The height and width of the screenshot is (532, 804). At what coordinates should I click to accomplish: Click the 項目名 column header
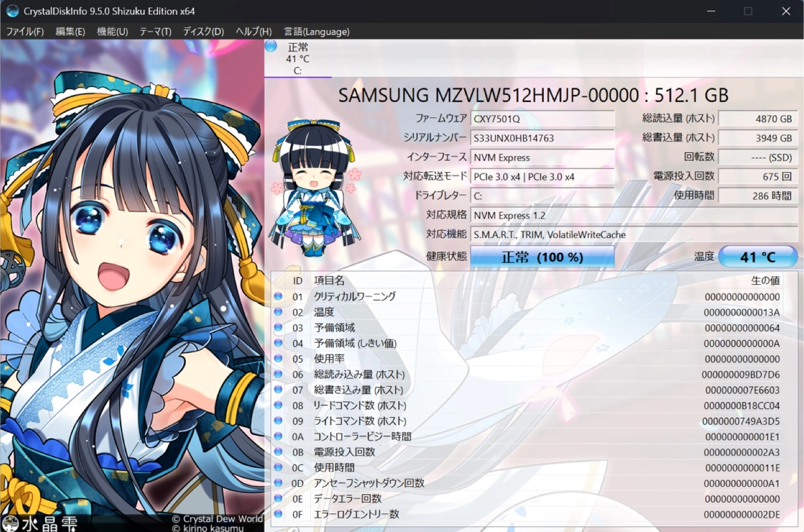329,280
